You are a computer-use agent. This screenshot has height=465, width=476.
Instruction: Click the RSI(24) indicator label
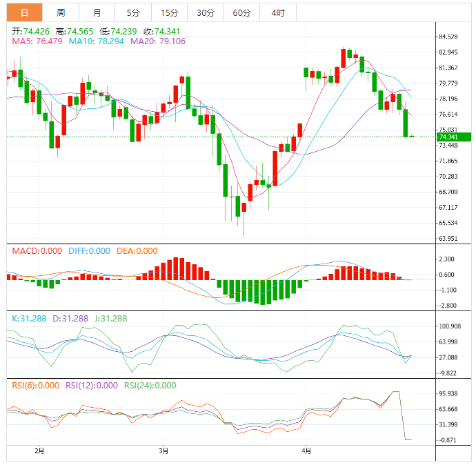coord(150,386)
